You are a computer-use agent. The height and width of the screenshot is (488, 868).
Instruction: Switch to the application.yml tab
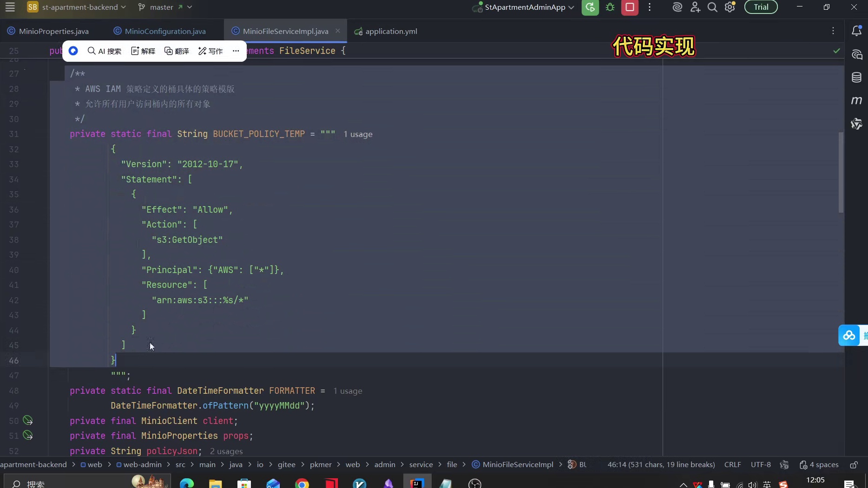(x=391, y=31)
